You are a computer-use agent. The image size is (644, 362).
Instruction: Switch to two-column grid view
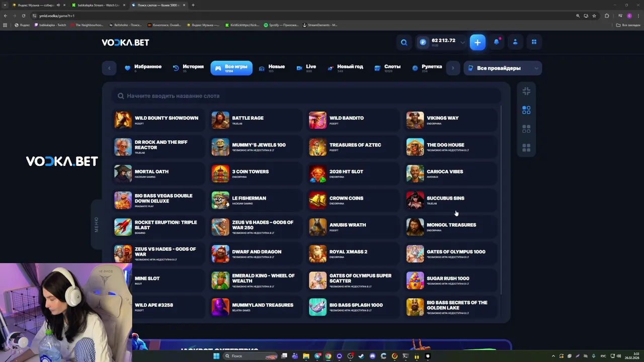(526, 110)
